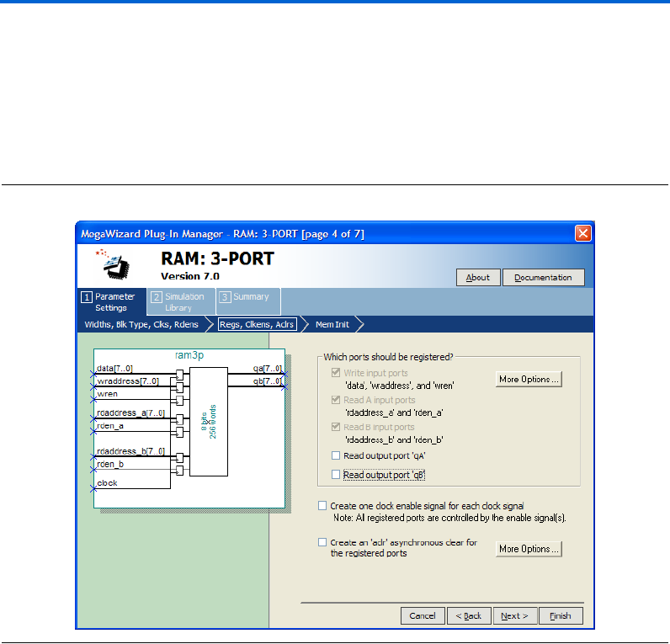The image size is (670, 644).
Task: Select the data[7..0] port label
Action: (x=114, y=369)
